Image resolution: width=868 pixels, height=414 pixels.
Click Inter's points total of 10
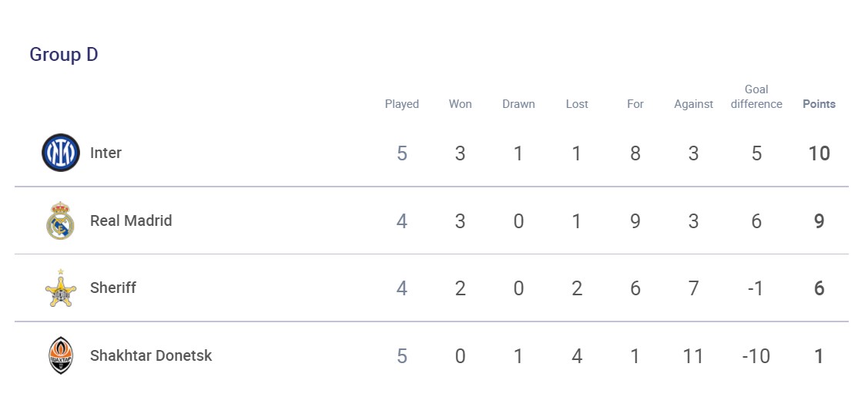point(819,153)
